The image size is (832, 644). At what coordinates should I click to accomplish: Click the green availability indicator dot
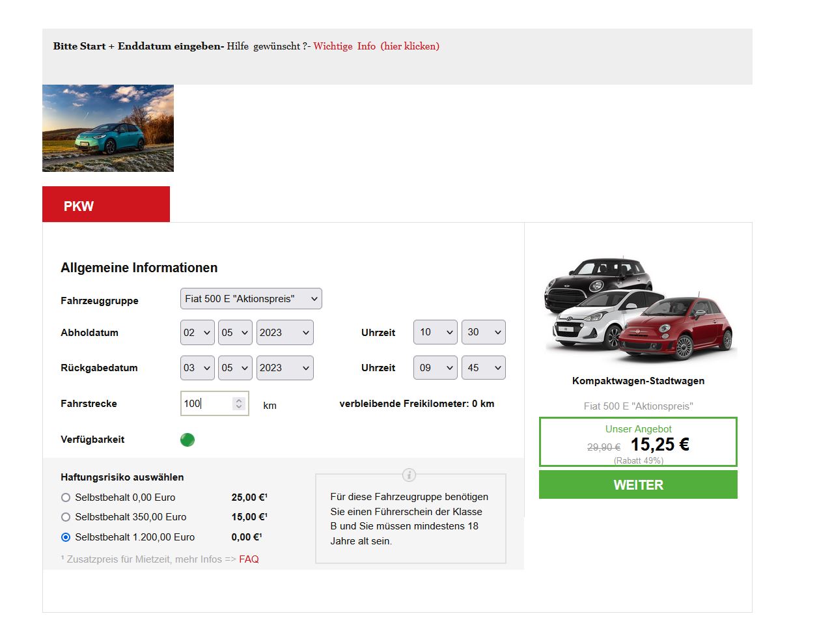[x=187, y=440]
